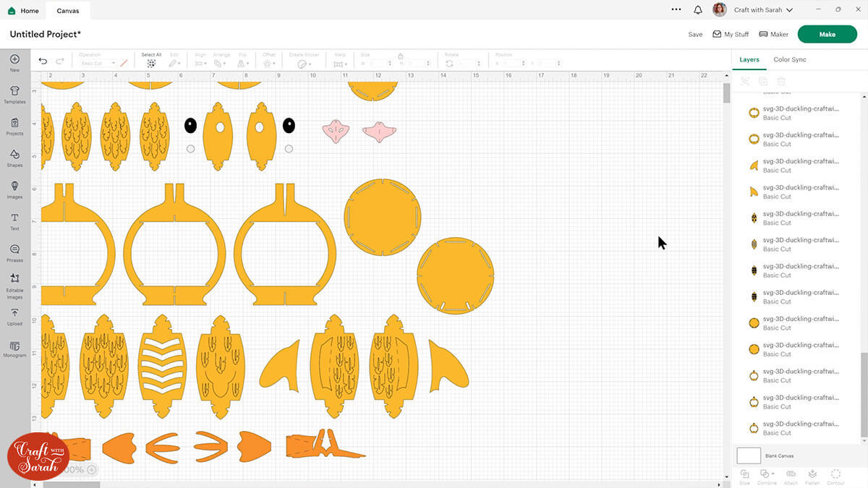The image size is (868, 488).
Task: Click Save in the header
Action: pyautogui.click(x=694, y=34)
